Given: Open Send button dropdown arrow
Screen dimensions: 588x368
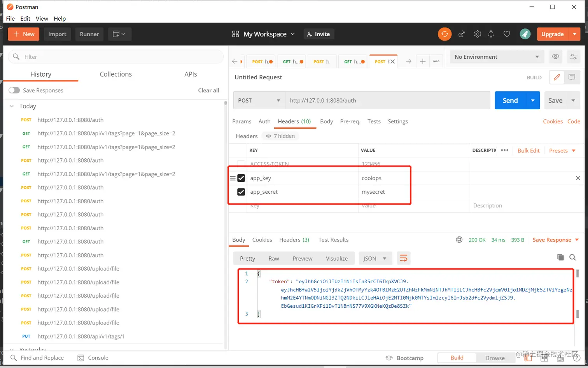Looking at the screenshot, I should point(533,100).
